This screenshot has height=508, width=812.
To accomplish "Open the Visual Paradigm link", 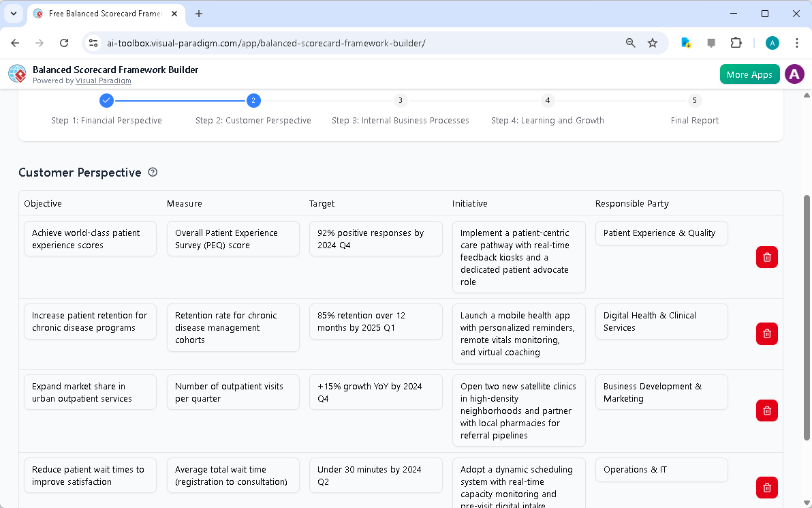I will click(104, 80).
